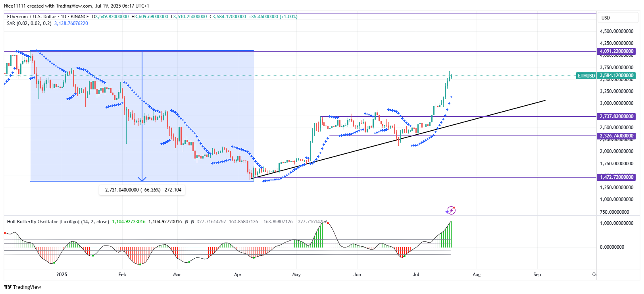Screen dimensions: 644x294
Task: Click the Feb label on time axis
Action: point(122,275)
